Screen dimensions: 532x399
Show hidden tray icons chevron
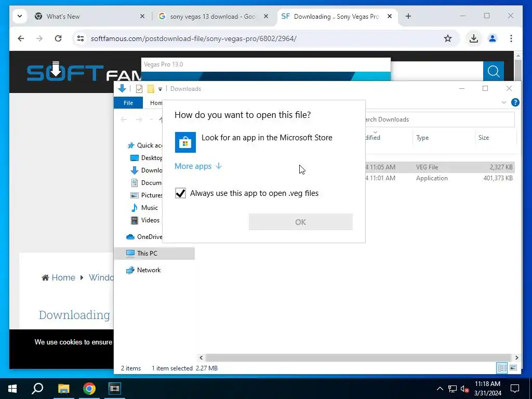440,389
